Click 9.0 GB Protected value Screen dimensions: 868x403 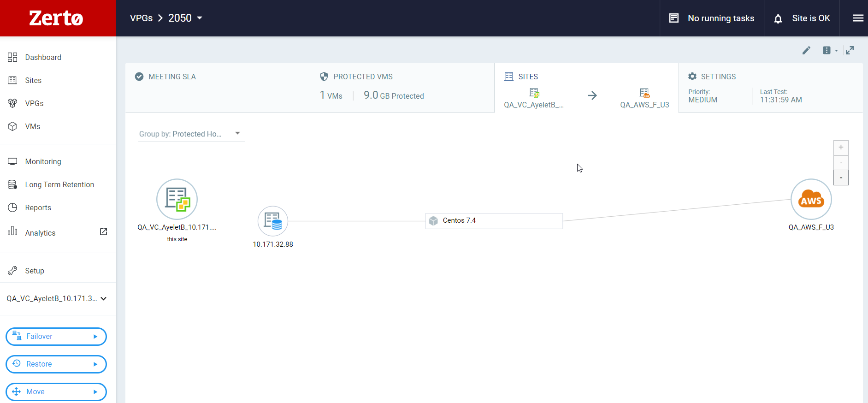[x=394, y=95]
